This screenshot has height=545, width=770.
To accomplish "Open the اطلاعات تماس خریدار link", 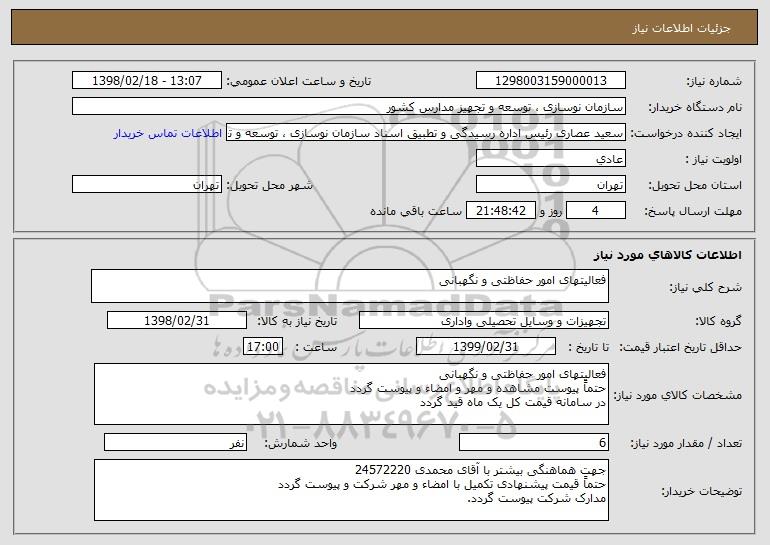I will [168, 134].
